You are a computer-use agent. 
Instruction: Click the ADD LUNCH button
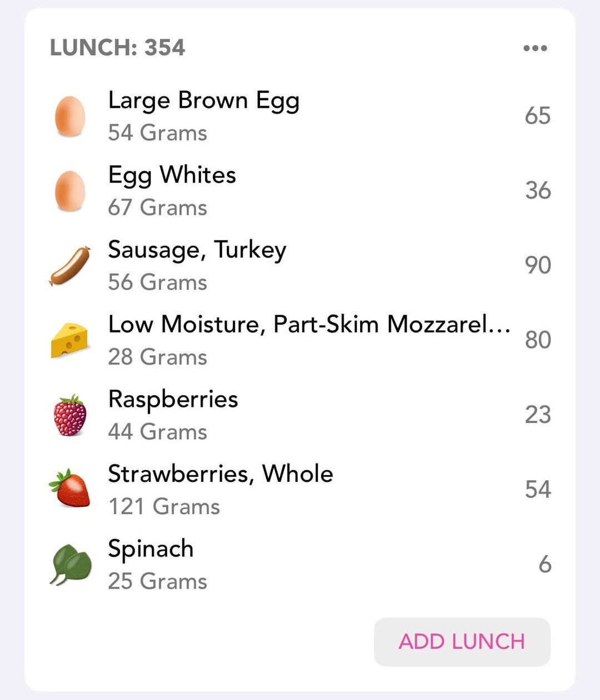462,642
